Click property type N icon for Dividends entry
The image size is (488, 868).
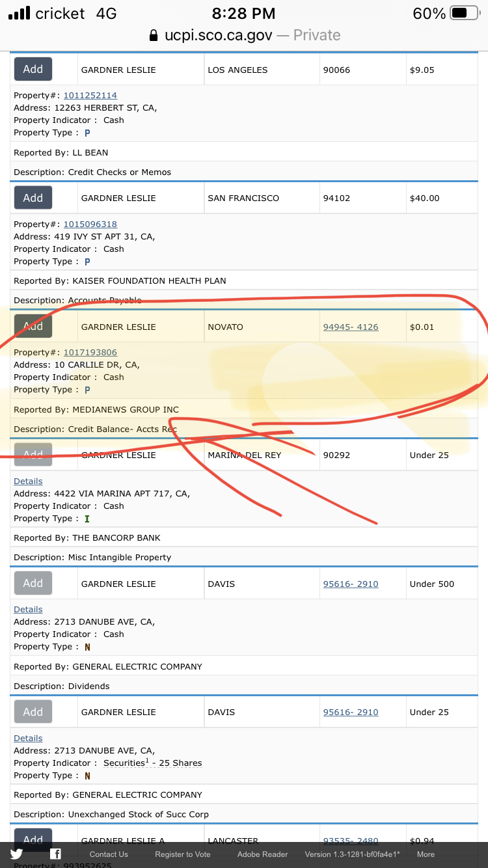(87, 647)
